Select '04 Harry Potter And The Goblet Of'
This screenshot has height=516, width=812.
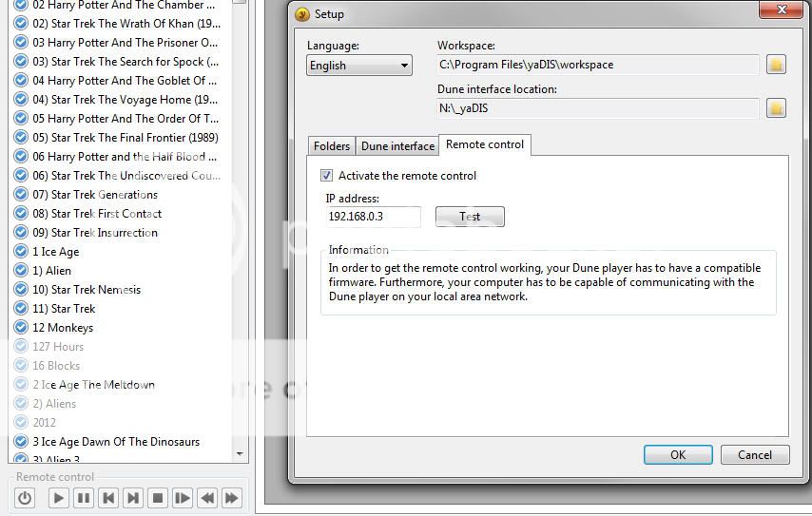click(x=125, y=81)
